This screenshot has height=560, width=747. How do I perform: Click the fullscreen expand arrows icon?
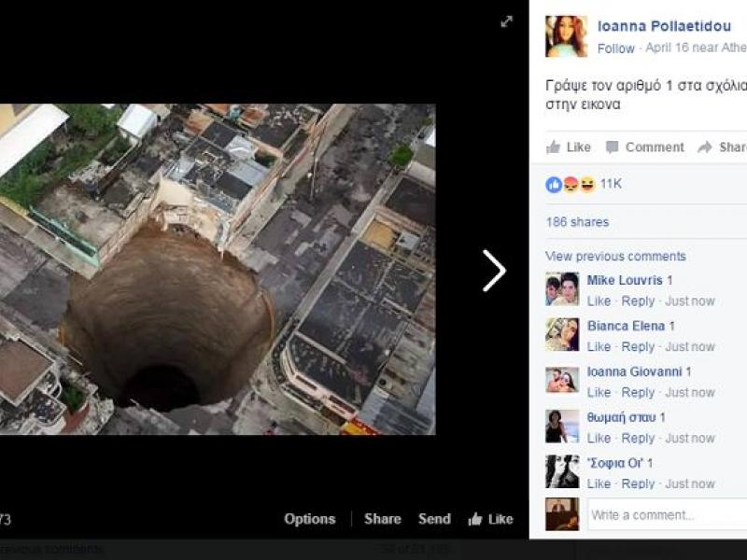pyautogui.click(x=506, y=21)
